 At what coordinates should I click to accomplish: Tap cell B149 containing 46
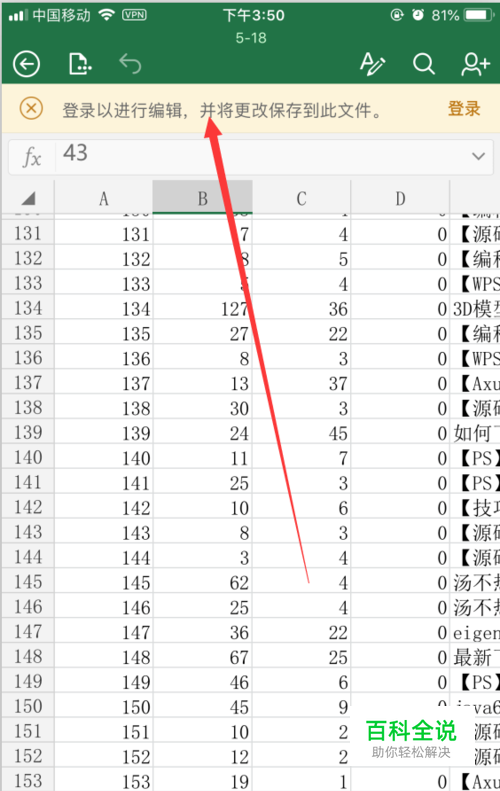[x=202, y=682]
